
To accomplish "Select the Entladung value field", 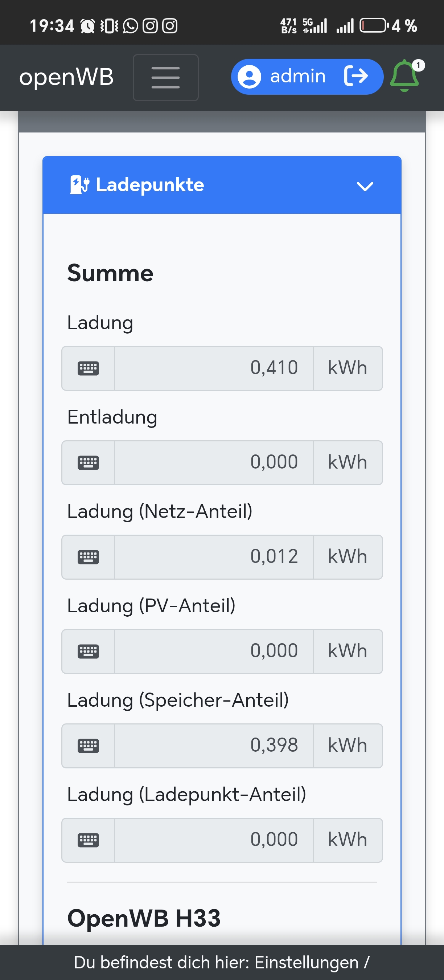I will click(214, 463).
